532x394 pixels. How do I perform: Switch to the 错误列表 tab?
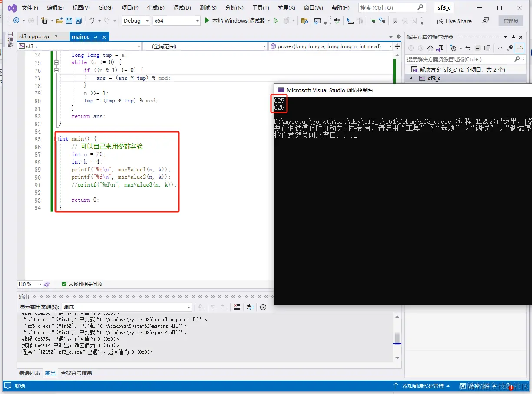click(30, 373)
